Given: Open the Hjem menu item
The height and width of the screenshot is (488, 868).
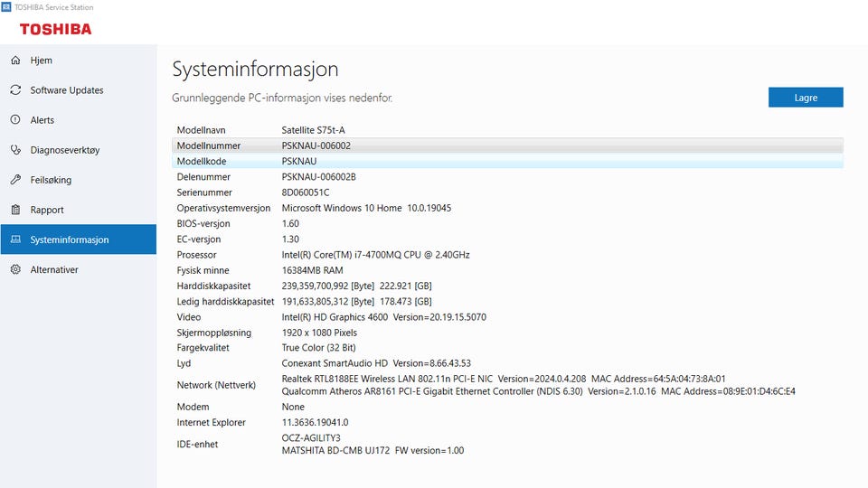Looking at the screenshot, I should pyautogui.click(x=79, y=61).
